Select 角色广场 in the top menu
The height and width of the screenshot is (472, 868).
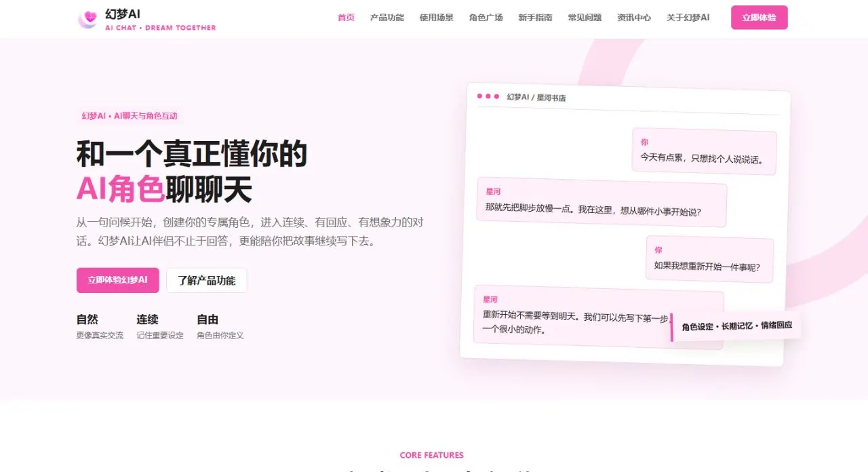click(x=486, y=18)
